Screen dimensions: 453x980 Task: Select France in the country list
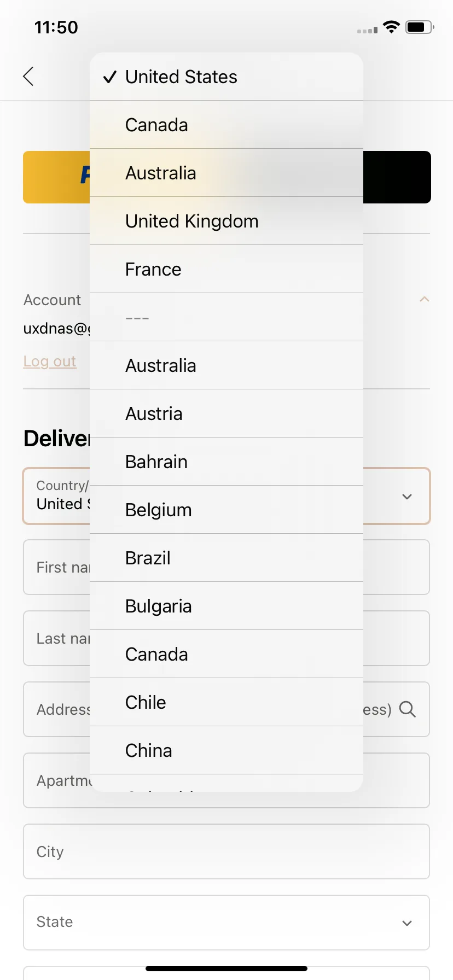(x=226, y=269)
